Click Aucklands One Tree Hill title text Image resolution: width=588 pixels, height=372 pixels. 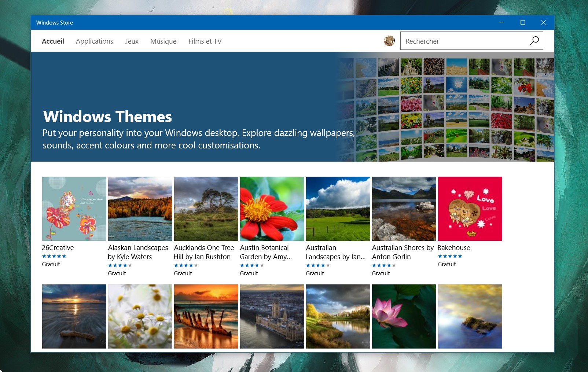(x=204, y=252)
